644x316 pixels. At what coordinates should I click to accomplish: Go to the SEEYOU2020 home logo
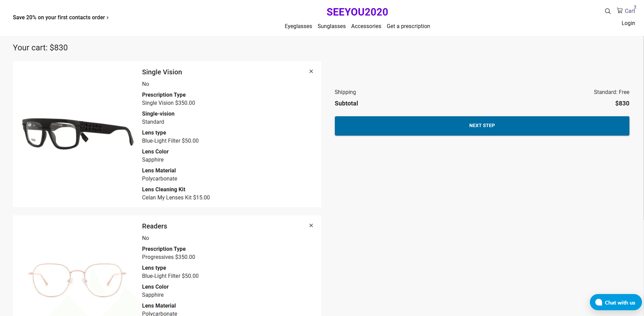(357, 12)
